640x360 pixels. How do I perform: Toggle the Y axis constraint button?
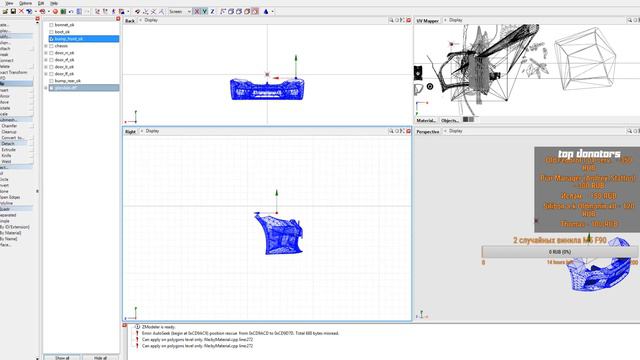(204, 11)
